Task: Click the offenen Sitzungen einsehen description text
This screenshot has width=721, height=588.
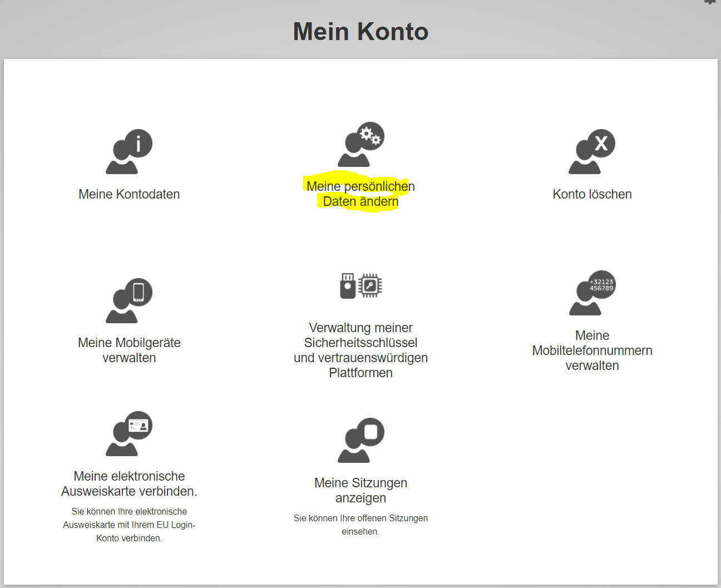Action: (x=360, y=525)
